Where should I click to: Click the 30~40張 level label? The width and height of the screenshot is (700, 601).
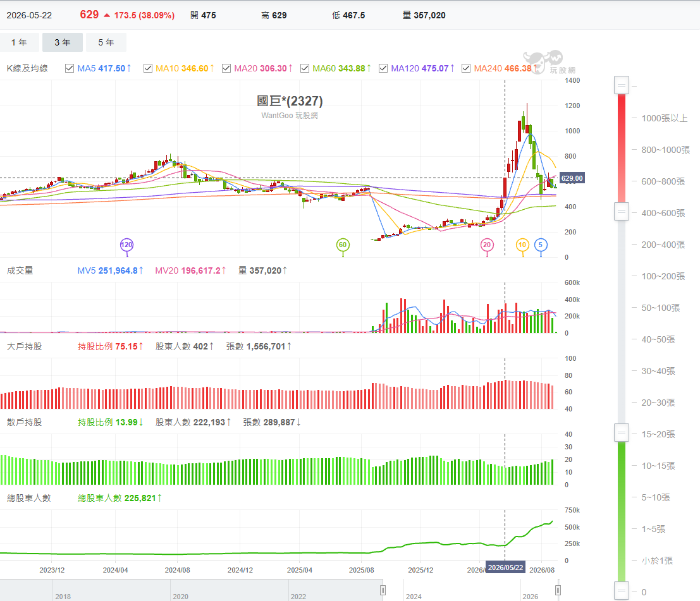658,371
